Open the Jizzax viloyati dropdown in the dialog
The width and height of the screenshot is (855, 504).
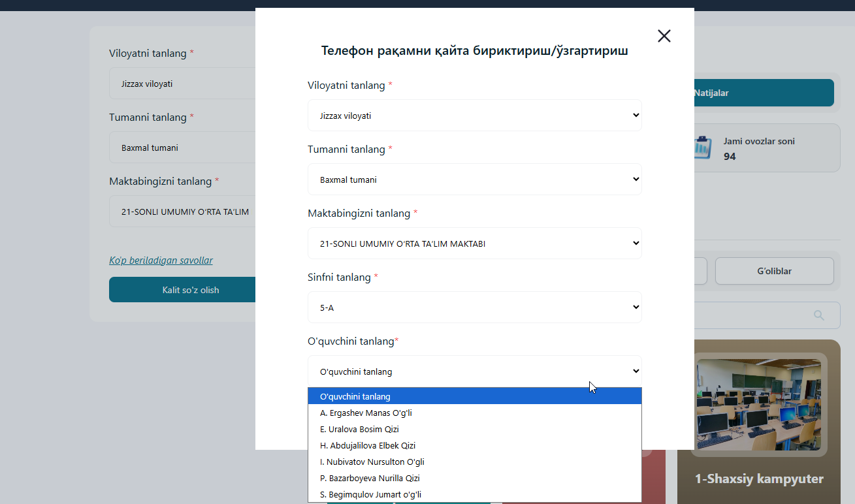pos(475,116)
